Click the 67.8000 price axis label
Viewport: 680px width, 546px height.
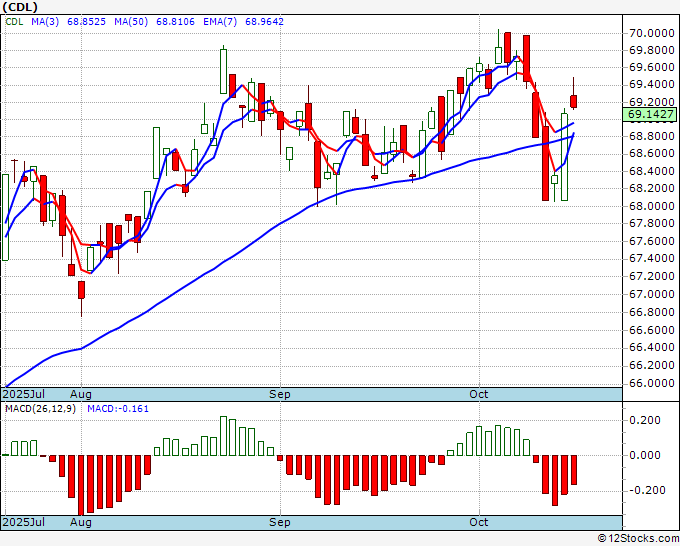point(652,223)
